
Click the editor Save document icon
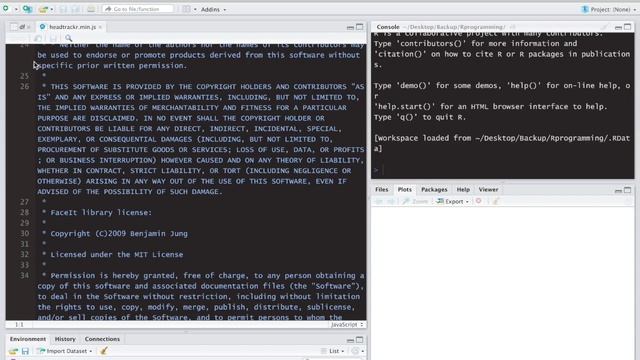coord(53,38)
